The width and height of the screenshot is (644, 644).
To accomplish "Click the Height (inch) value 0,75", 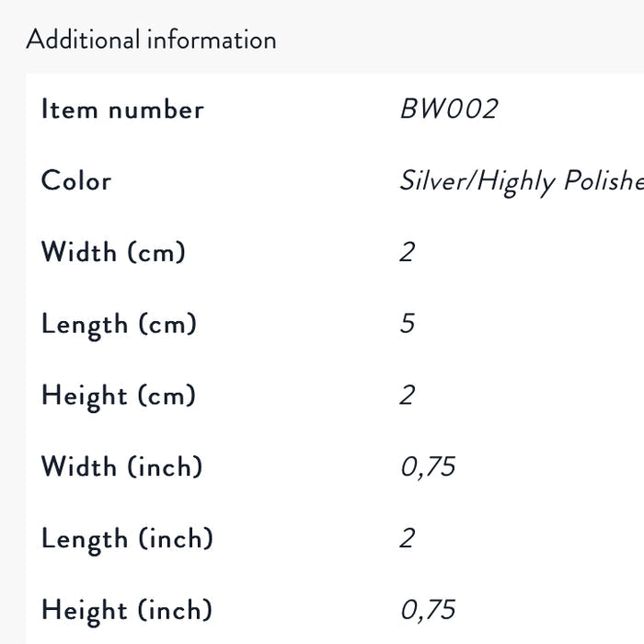I will [x=428, y=610].
